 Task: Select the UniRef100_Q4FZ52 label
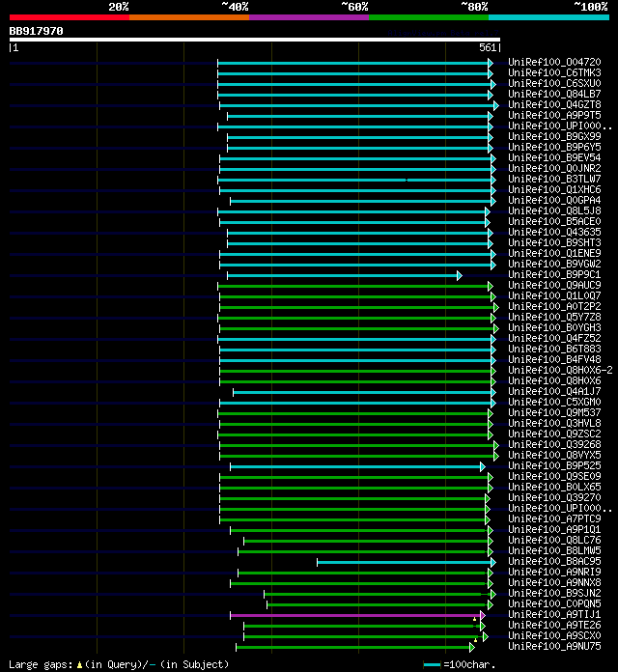pos(554,338)
